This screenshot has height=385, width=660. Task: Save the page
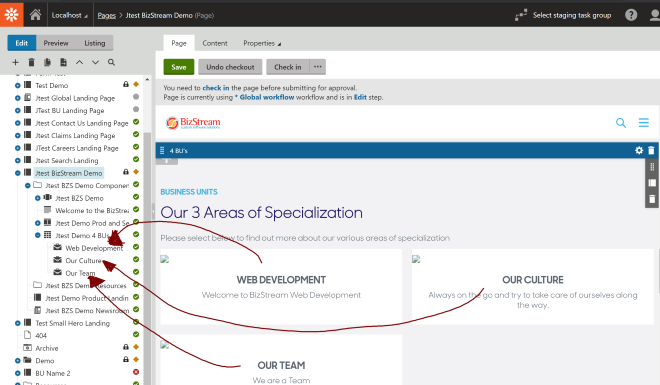click(179, 67)
